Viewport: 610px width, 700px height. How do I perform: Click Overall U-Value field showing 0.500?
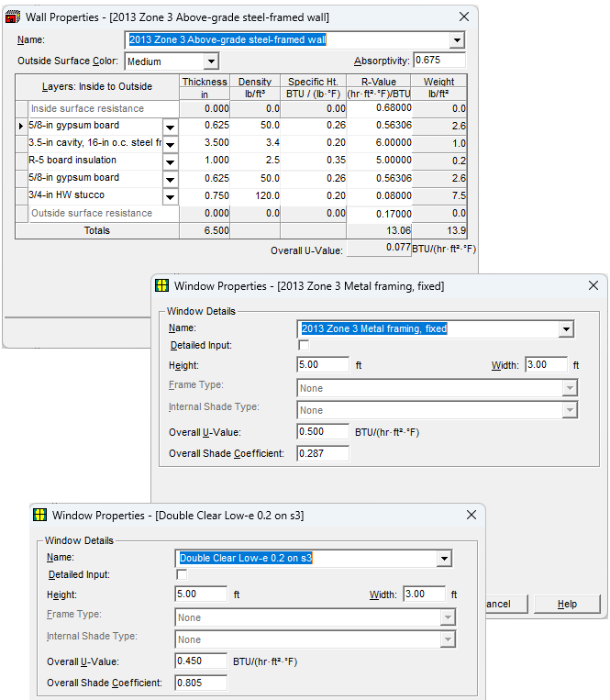point(323,431)
